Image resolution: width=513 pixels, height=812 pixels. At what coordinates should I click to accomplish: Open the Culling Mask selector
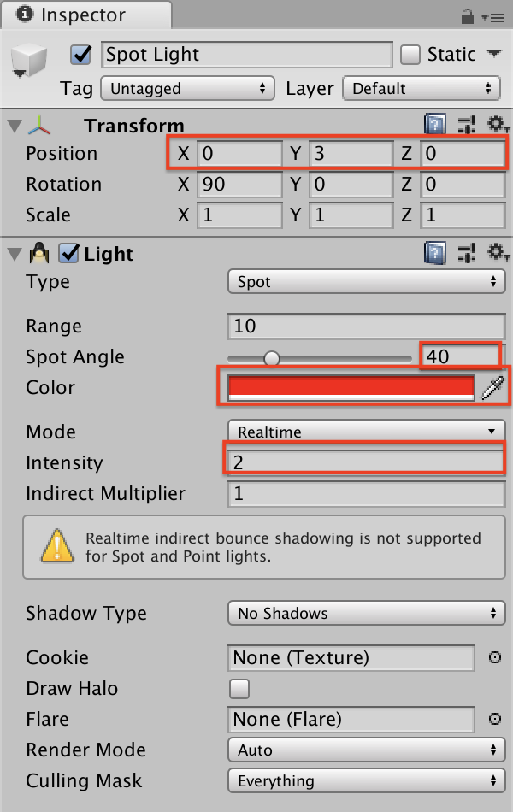pyautogui.click(x=366, y=780)
